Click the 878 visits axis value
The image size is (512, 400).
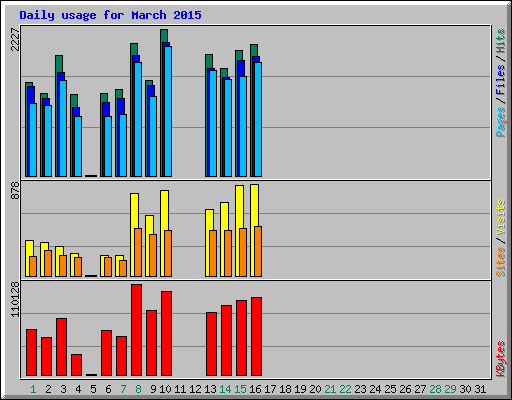point(15,190)
